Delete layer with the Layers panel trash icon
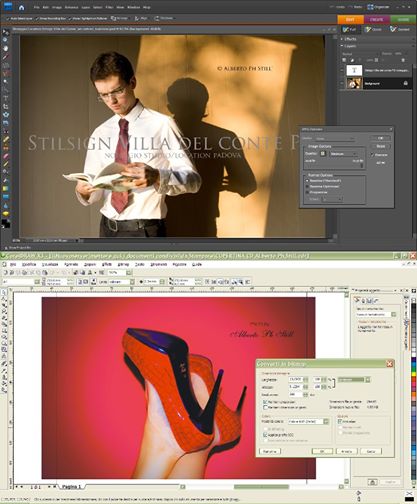This screenshot has width=417, height=504. (403, 60)
